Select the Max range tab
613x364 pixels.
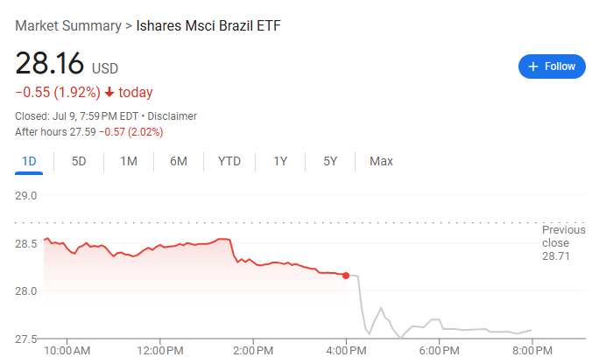[x=381, y=161]
